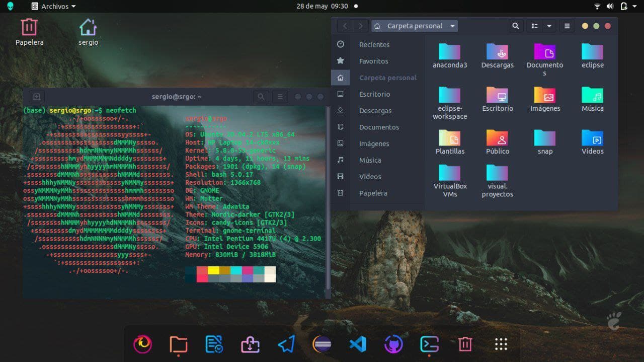Go to Descargas in the sidebar
The width and height of the screenshot is (644, 362).
tap(375, 111)
